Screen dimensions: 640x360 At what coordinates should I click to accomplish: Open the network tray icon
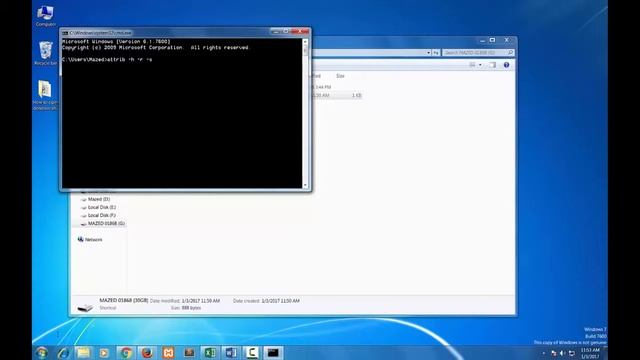point(571,353)
